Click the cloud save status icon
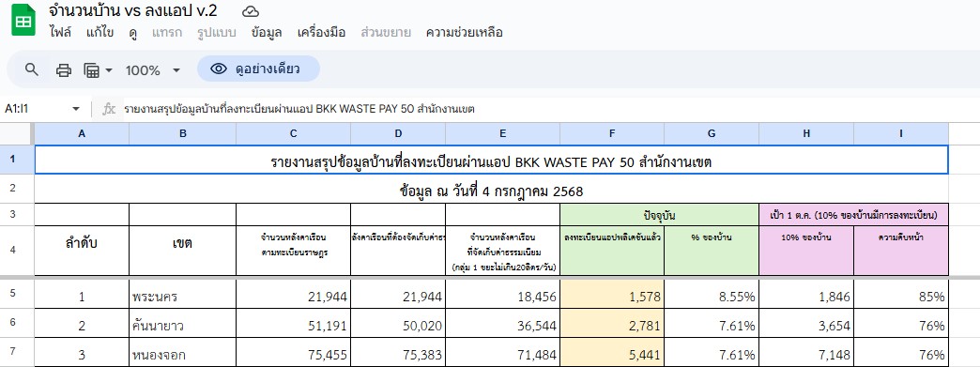Viewport: 980px width, 367px height. click(251, 12)
